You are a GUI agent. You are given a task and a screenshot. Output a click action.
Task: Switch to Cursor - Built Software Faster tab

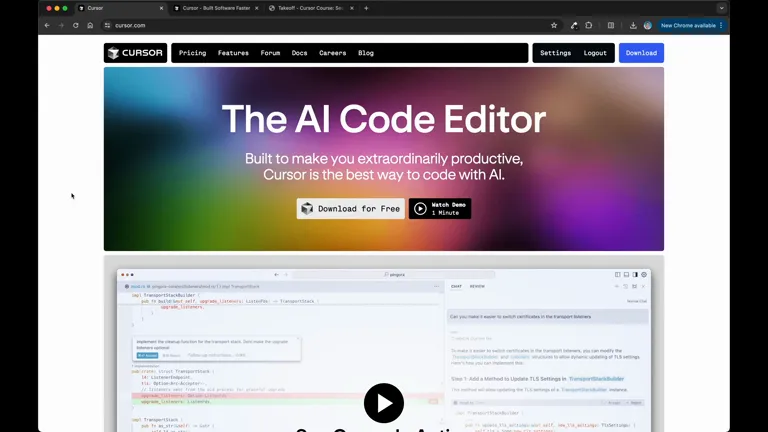pyautogui.click(x=216, y=8)
